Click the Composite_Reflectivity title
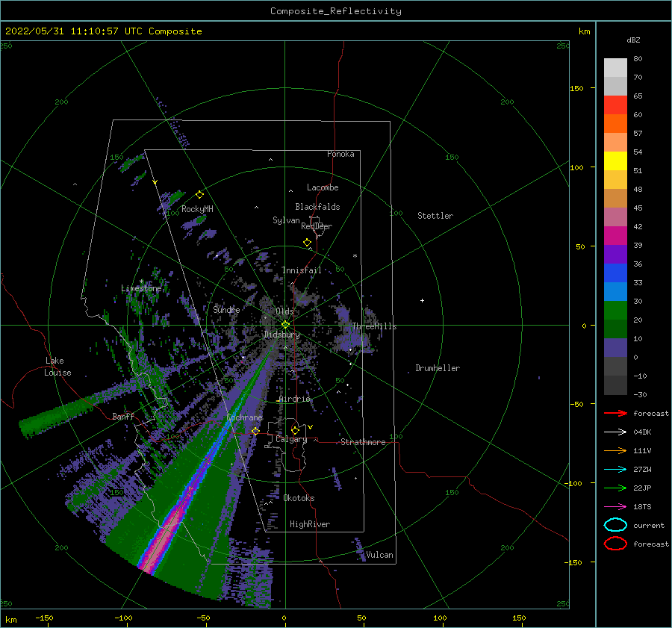This screenshot has height=628, width=672. 335,11
